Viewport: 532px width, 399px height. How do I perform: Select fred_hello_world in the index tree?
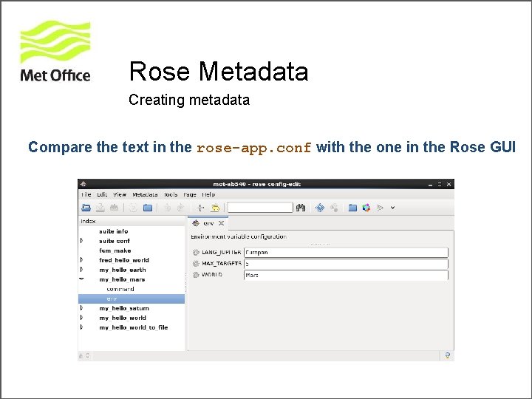(124, 260)
